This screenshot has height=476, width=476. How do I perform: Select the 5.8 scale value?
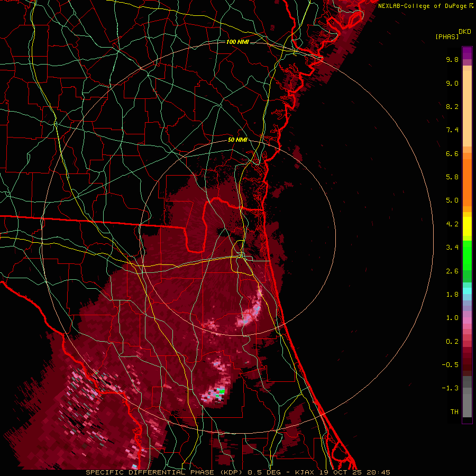click(452, 177)
